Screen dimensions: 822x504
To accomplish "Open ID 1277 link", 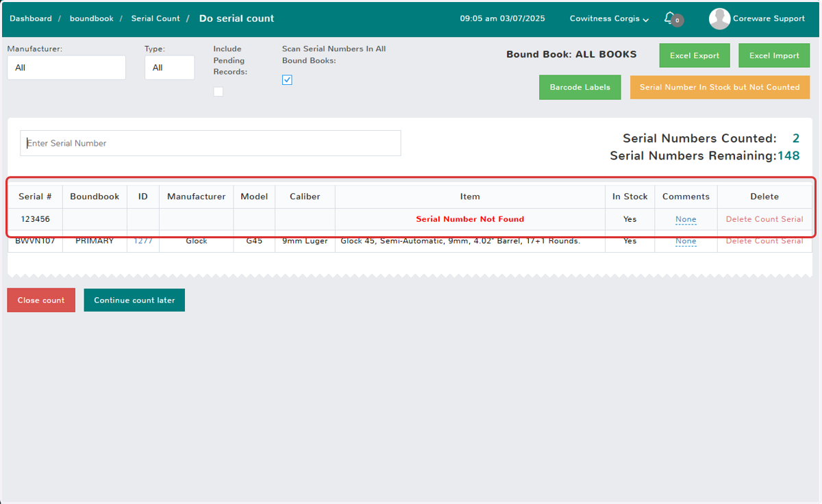I will click(142, 241).
